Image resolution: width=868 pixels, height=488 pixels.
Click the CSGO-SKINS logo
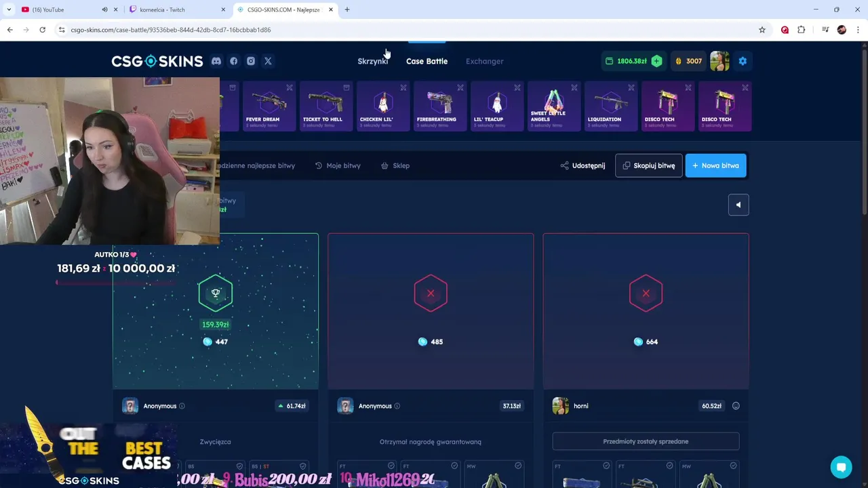[157, 61]
